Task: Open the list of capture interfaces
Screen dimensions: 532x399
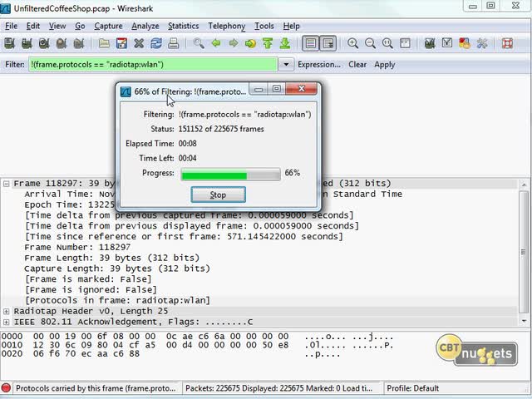Action: (9, 43)
